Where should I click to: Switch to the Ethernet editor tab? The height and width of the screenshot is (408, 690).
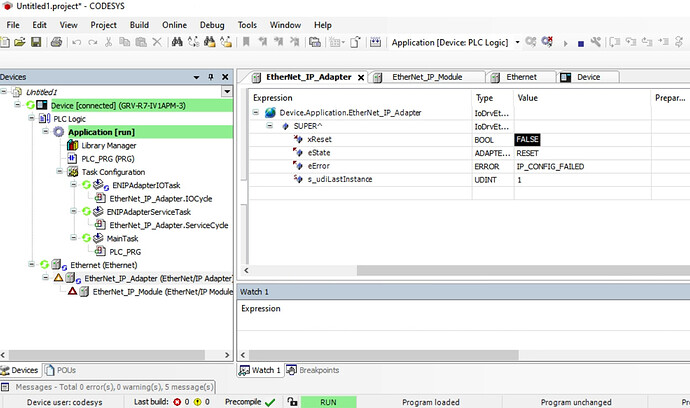pos(521,77)
